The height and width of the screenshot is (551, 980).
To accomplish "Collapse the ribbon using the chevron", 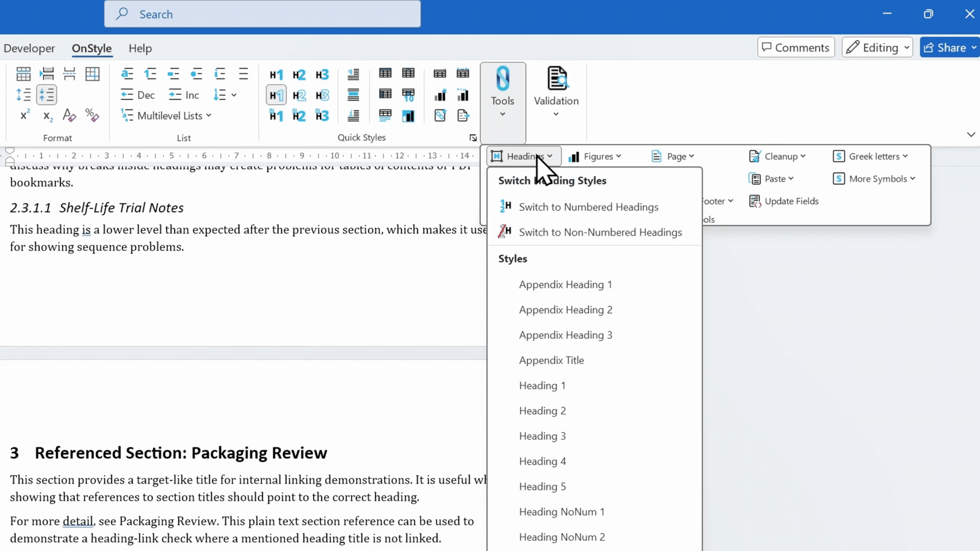I will [x=971, y=134].
